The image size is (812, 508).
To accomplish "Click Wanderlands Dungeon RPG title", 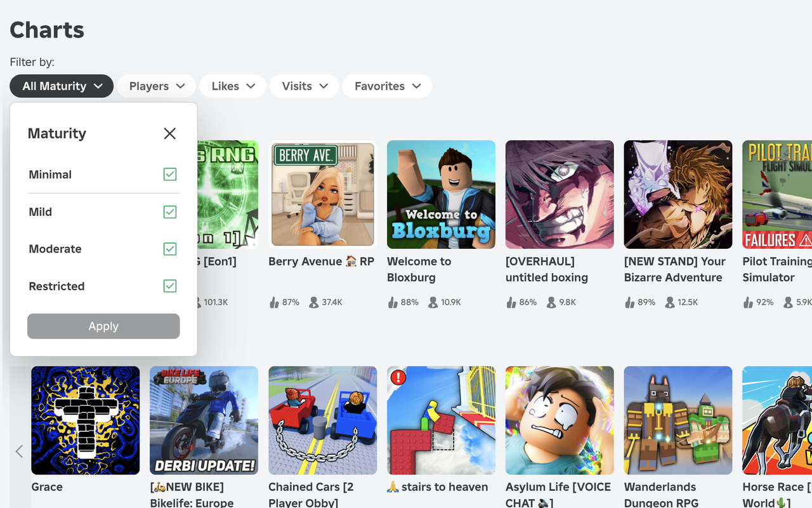I will click(662, 495).
